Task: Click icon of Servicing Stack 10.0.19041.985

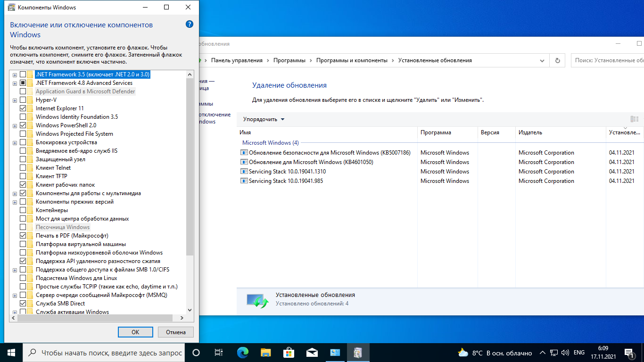Action: point(244,181)
